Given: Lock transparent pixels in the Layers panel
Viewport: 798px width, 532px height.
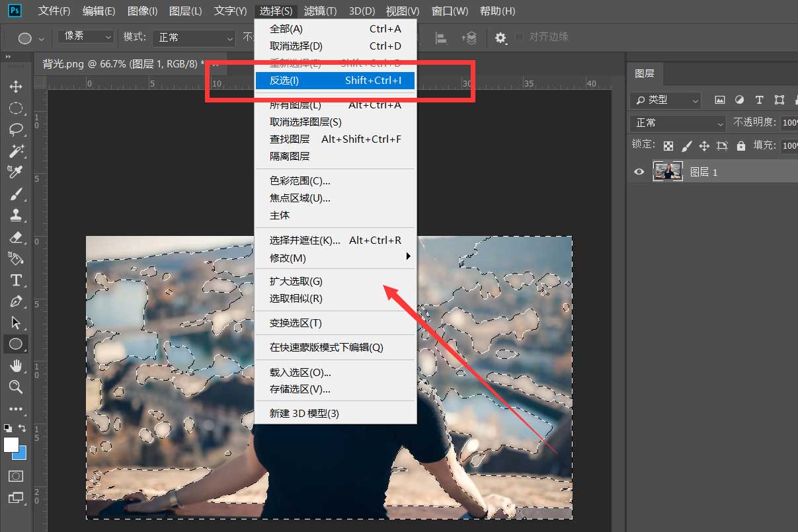Looking at the screenshot, I should tap(668, 145).
